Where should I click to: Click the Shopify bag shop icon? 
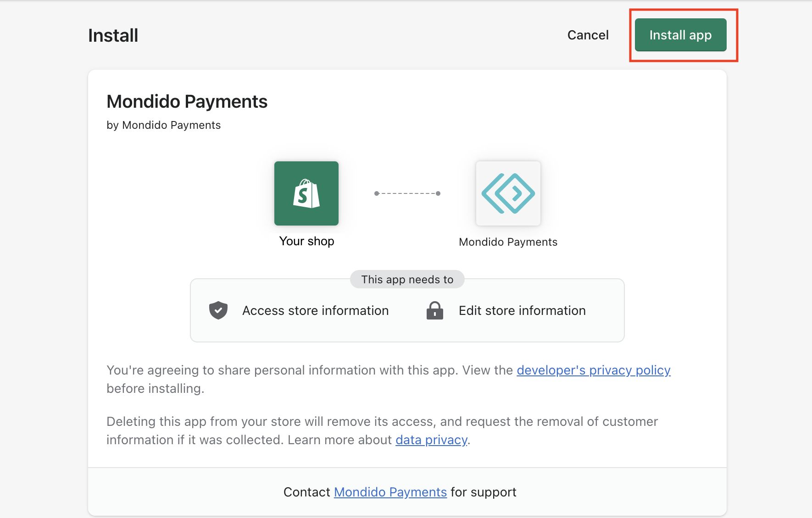[306, 193]
